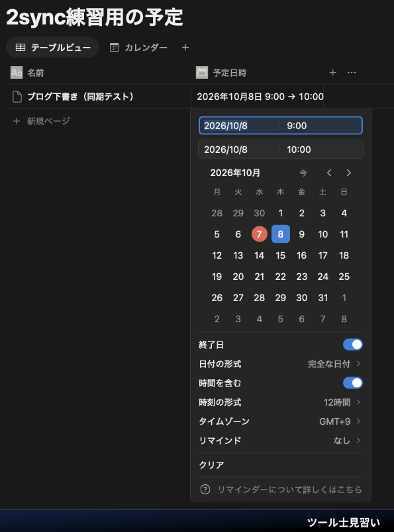Open the 時刻の形式 options

(x=281, y=402)
